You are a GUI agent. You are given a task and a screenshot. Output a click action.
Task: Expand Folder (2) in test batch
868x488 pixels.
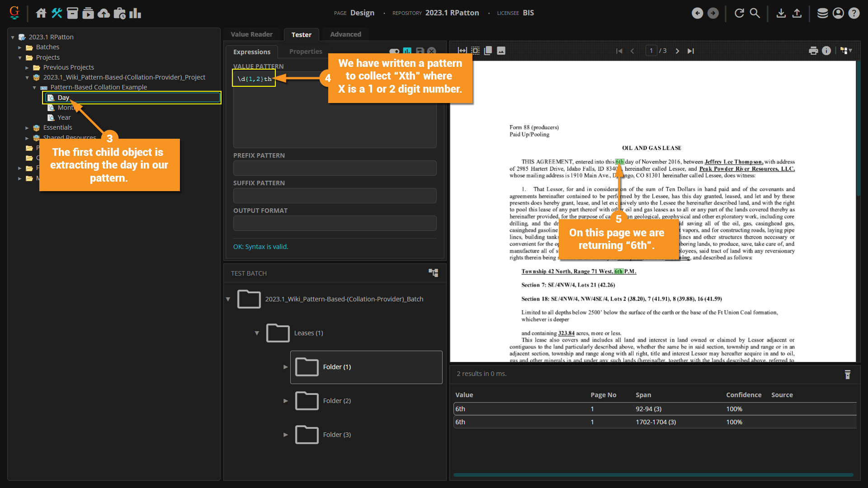285,401
